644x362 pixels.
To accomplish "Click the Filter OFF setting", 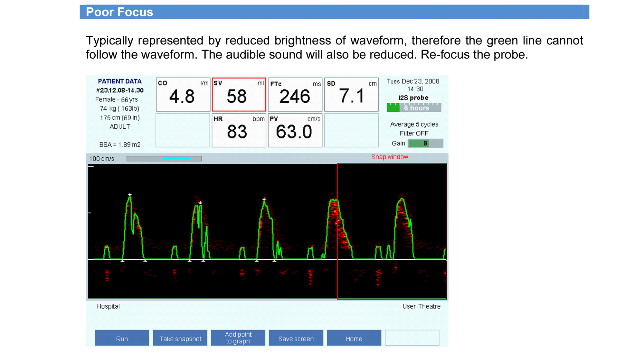I will tap(414, 133).
